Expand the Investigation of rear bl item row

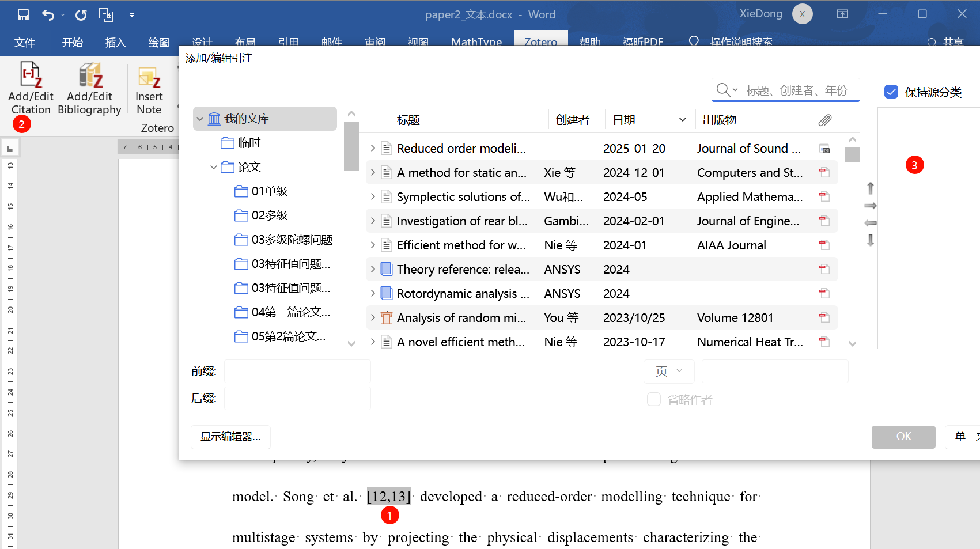(373, 221)
